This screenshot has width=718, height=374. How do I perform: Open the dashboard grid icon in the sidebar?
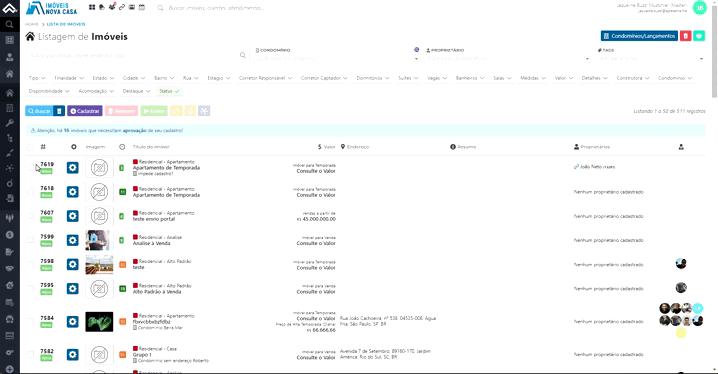click(x=9, y=40)
